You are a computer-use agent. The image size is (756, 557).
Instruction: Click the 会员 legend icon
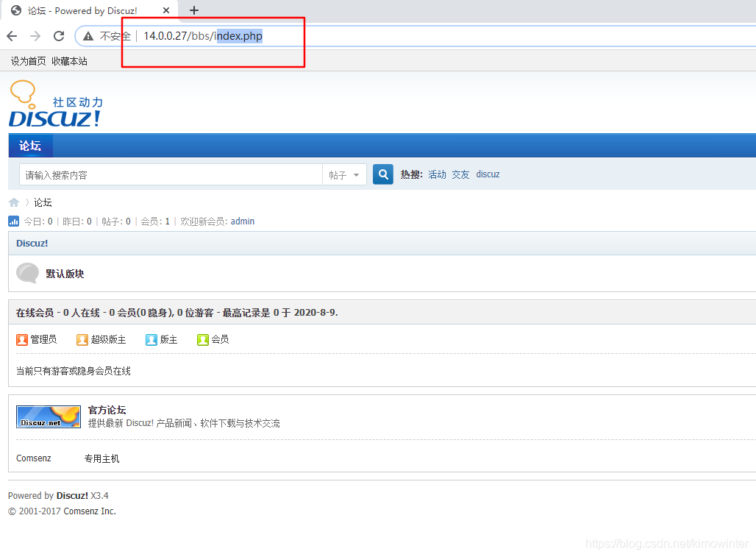click(202, 339)
